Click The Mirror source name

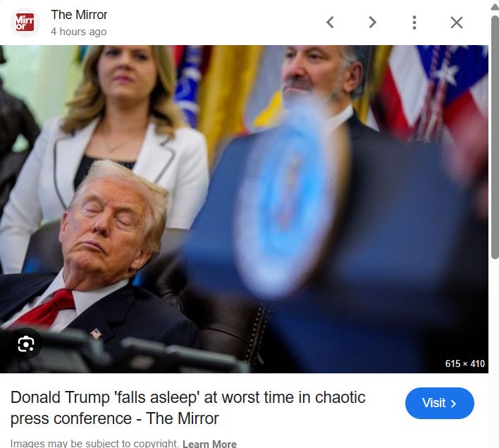click(x=79, y=15)
